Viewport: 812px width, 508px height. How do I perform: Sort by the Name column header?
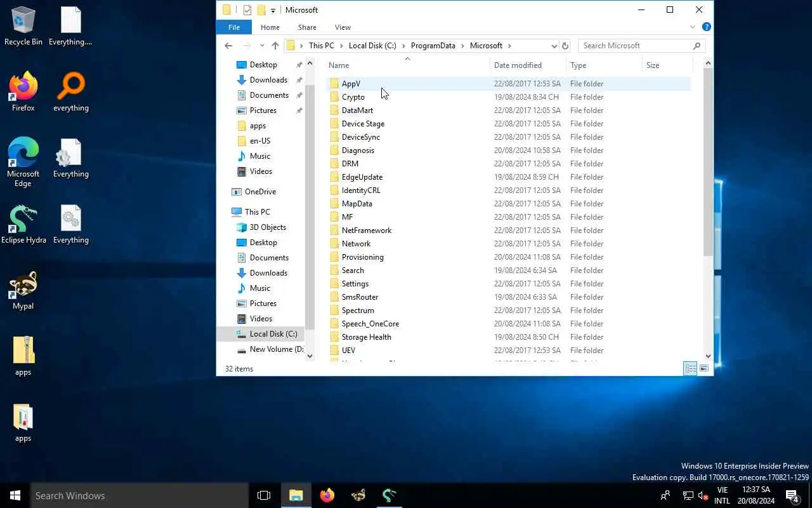tap(407, 65)
